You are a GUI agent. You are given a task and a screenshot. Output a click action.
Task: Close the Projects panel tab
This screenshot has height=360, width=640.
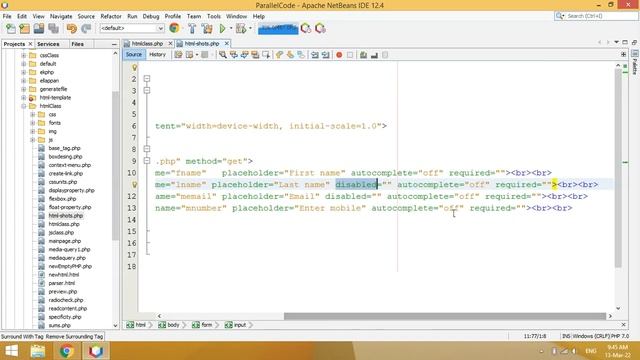coord(30,44)
